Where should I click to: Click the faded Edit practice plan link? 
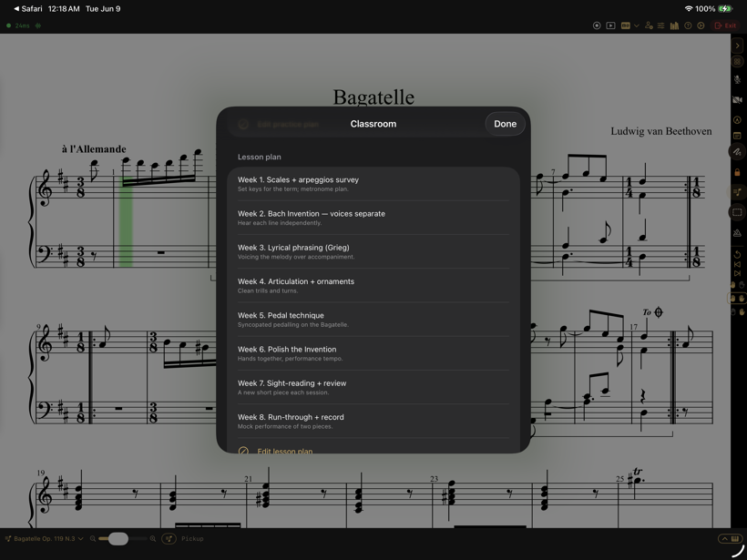click(288, 124)
